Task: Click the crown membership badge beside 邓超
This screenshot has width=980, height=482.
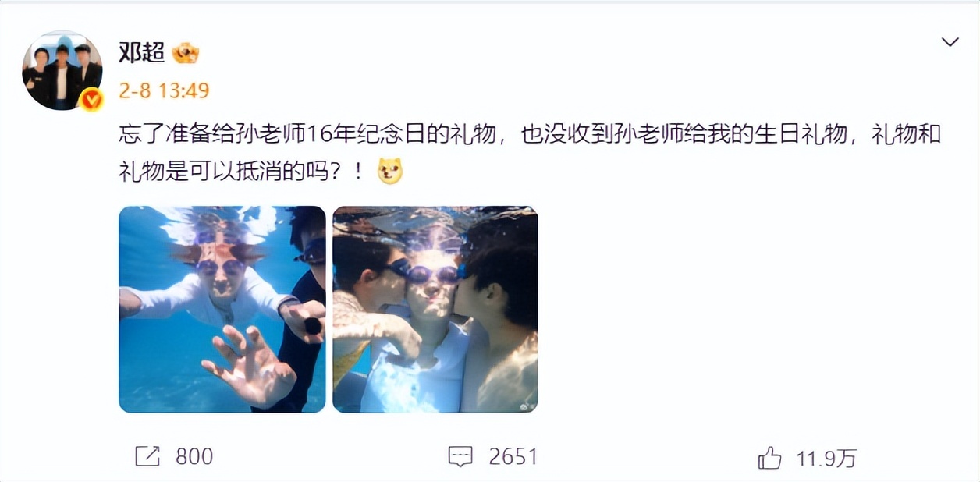Action: (186, 53)
